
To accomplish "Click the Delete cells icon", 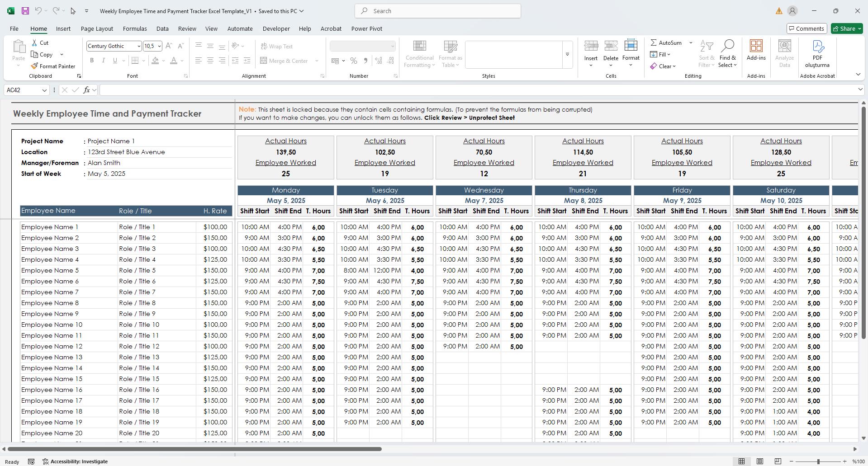I will tap(611, 46).
